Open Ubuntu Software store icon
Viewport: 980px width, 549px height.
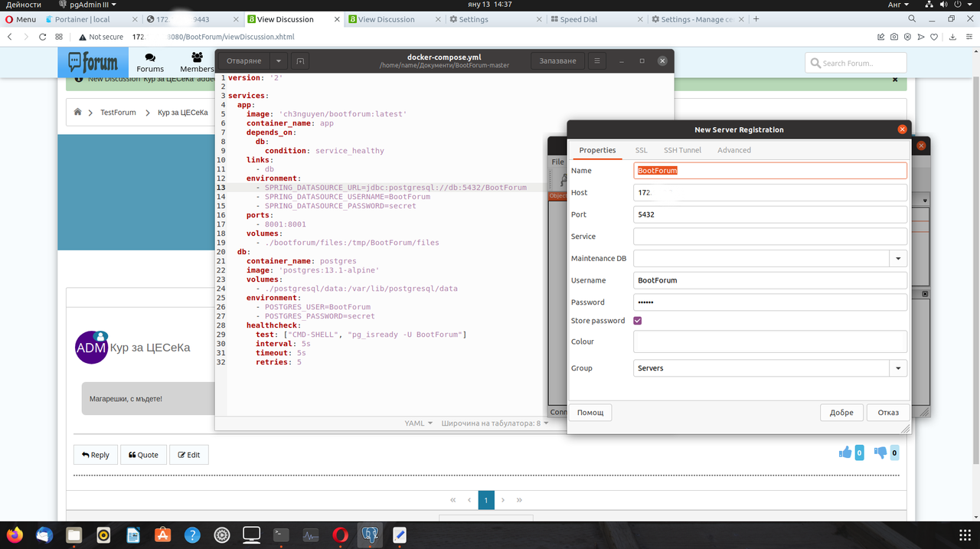pos(163,534)
